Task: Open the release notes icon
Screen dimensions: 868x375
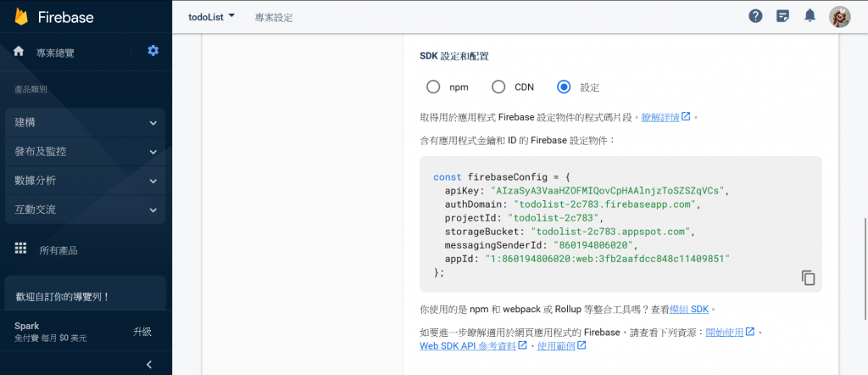Action: point(782,16)
